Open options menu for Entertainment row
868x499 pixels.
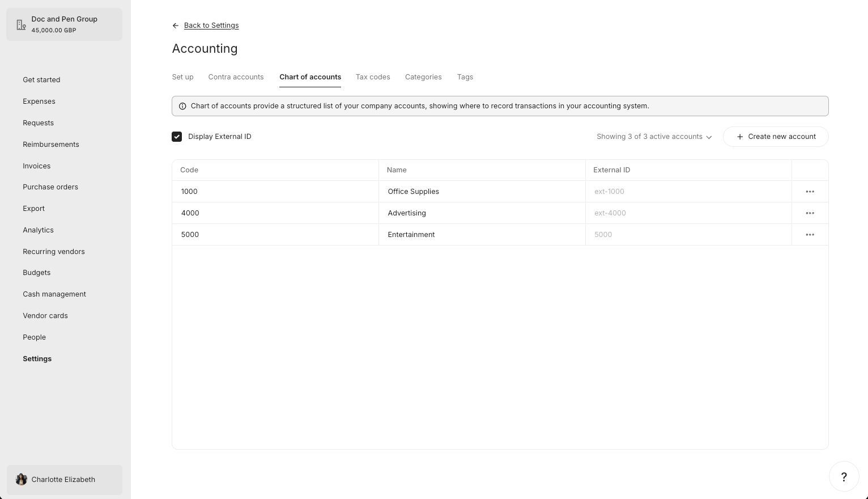coord(810,235)
